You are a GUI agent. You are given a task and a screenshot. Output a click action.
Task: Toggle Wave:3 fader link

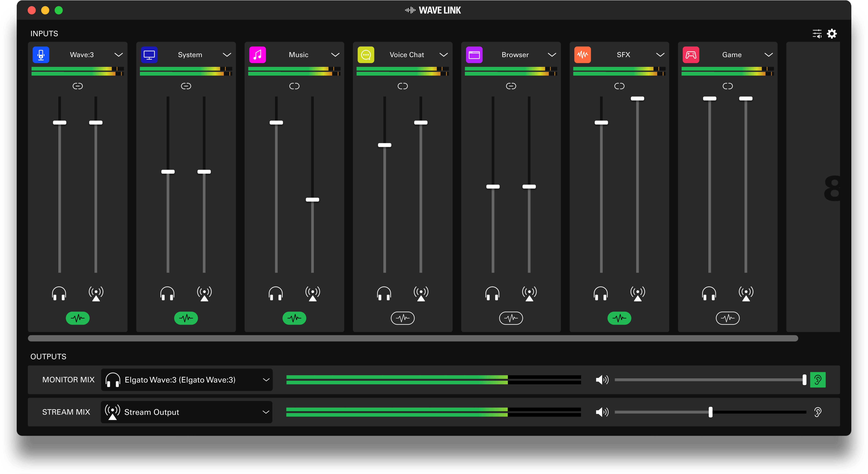click(77, 86)
